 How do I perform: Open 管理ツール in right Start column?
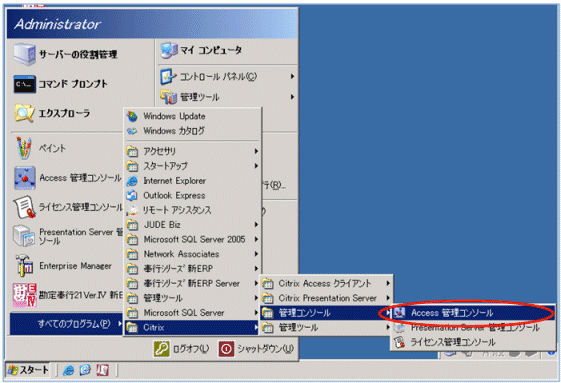(228, 97)
